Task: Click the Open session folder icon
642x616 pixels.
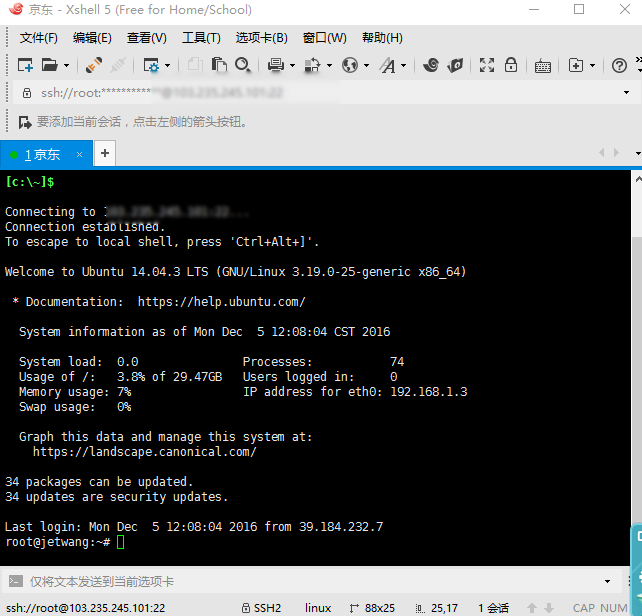Action: coord(50,65)
